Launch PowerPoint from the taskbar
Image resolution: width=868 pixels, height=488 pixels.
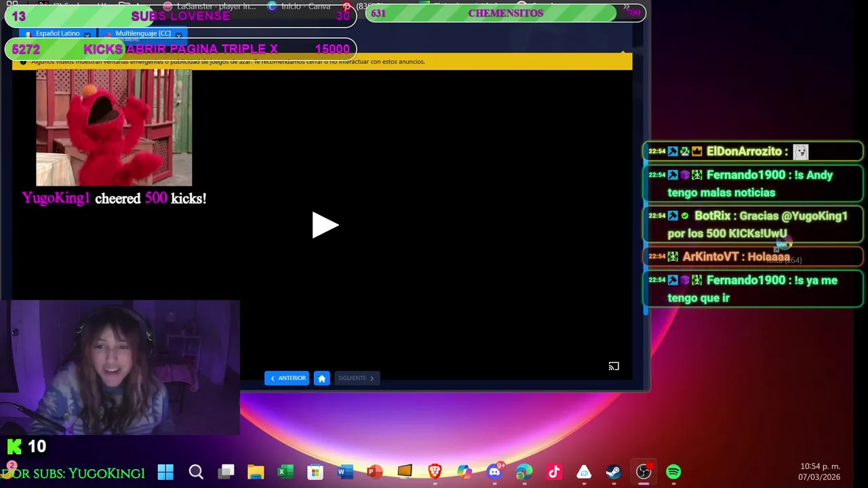pyautogui.click(x=375, y=472)
